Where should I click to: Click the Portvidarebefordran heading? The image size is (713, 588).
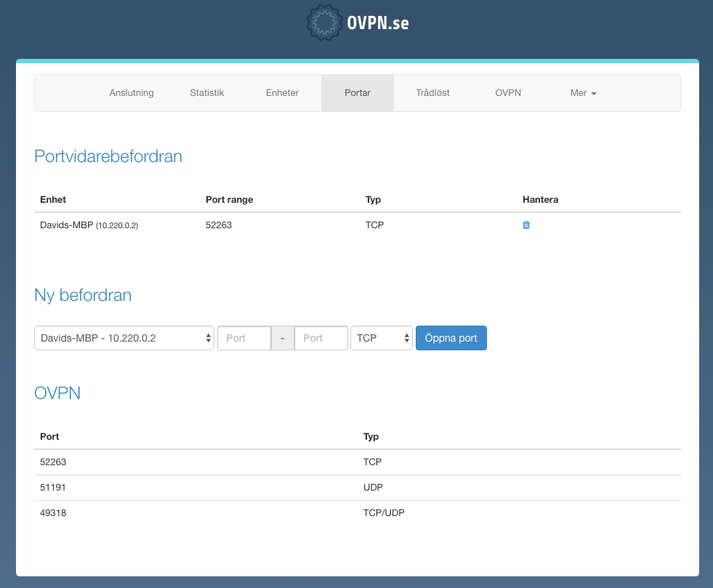click(x=108, y=156)
